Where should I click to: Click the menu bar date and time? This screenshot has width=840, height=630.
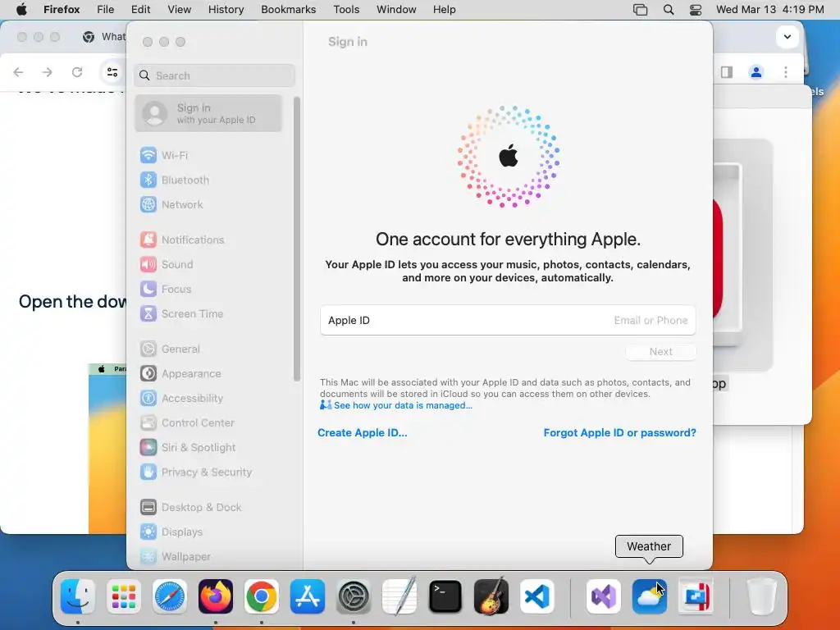tap(769, 10)
